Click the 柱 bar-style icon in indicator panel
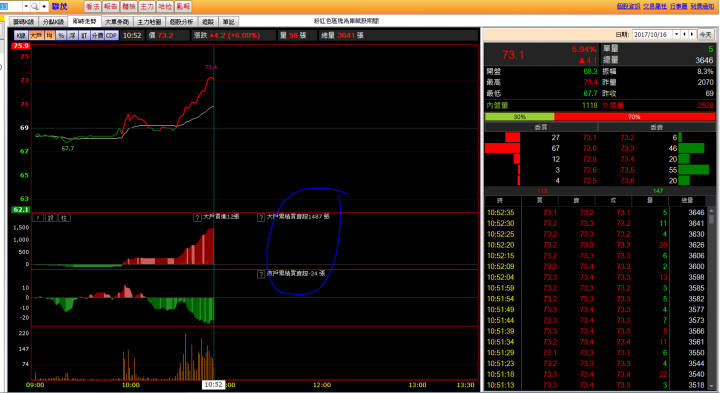Viewport: 720px width, 393px height. point(64,218)
